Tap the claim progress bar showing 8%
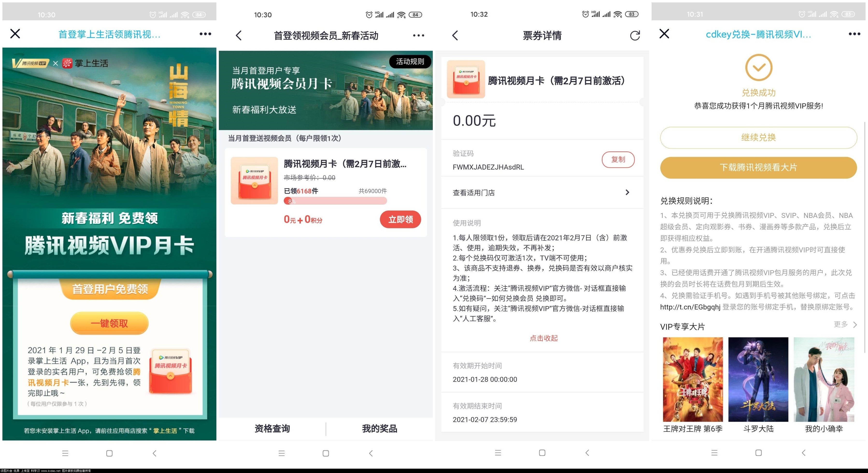Image resolution: width=868 pixels, height=473 pixels. [335, 201]
